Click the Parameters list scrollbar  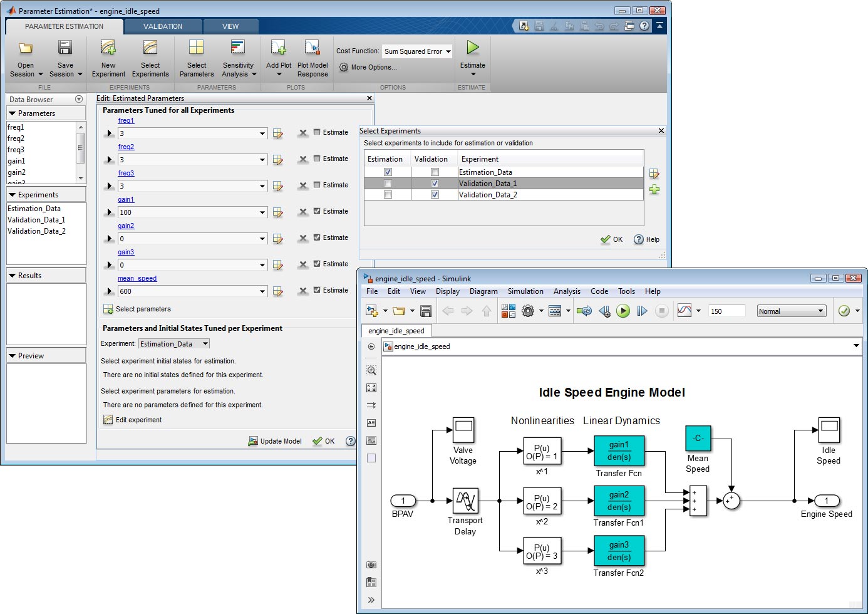[81, 152]
